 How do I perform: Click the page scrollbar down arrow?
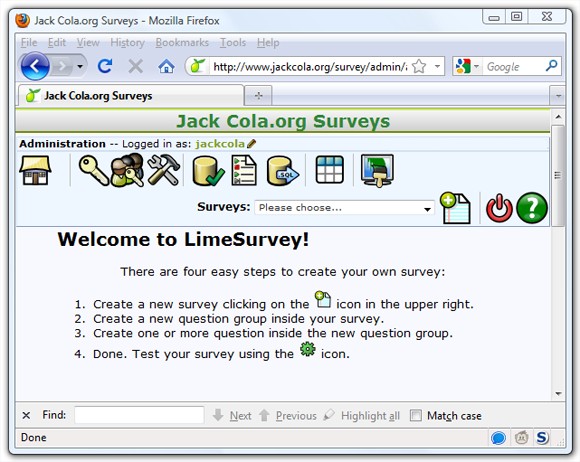click(558, 394)
